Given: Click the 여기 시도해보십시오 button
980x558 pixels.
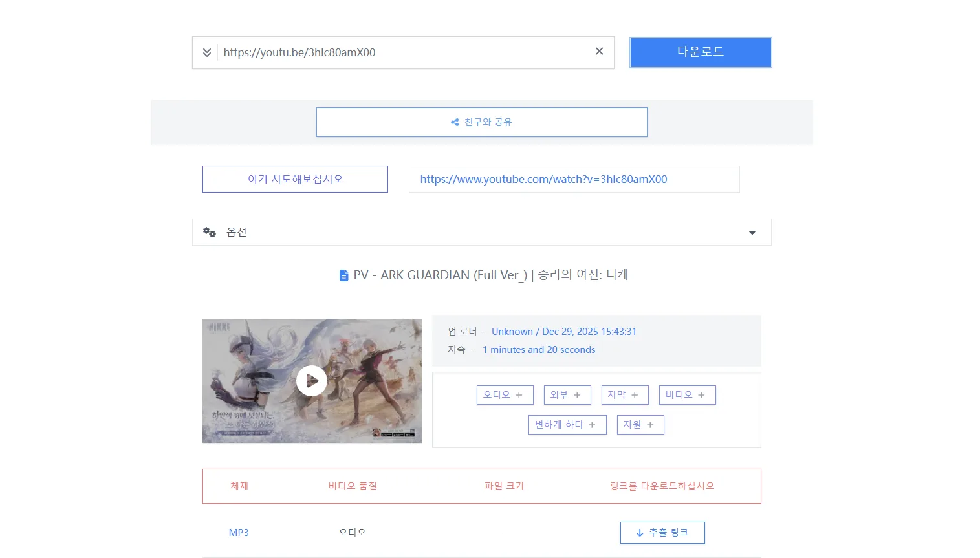Looking at the screenshot, I should pyautogui.click(x=295, y=178).
